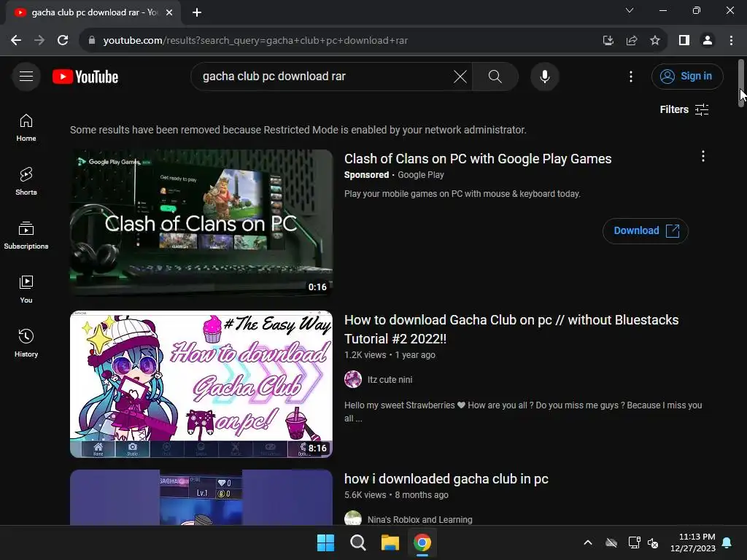
Task: Click the magnifier search button
Action: (x=495, y=76)
